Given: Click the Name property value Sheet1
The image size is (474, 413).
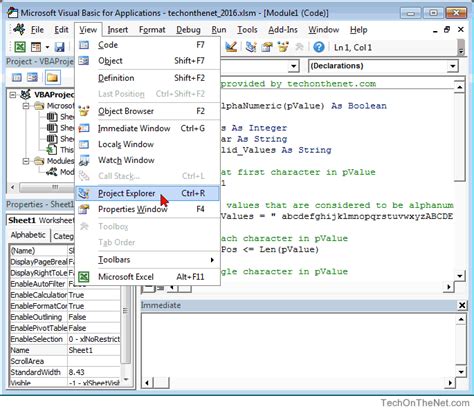Looking at the screenshot, I should click(94, 350).
